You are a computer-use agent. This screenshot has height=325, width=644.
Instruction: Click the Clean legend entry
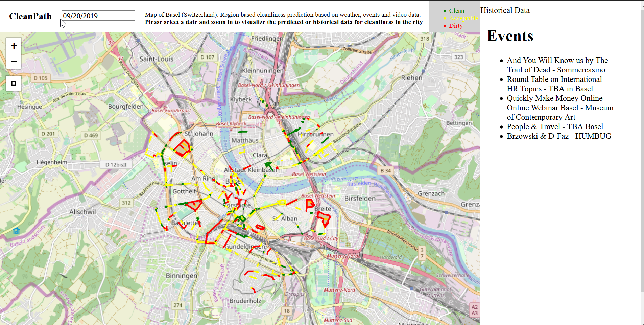coord(456,11)
